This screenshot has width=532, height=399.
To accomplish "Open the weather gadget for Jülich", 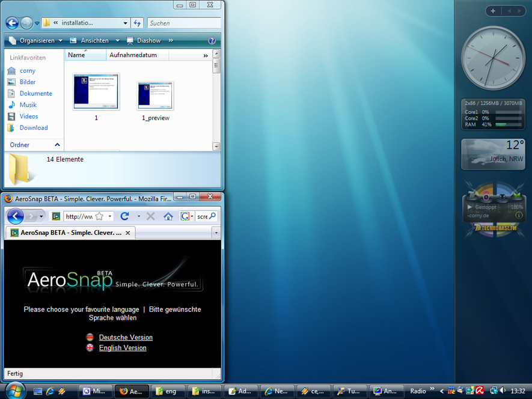I will click(493, 154).
